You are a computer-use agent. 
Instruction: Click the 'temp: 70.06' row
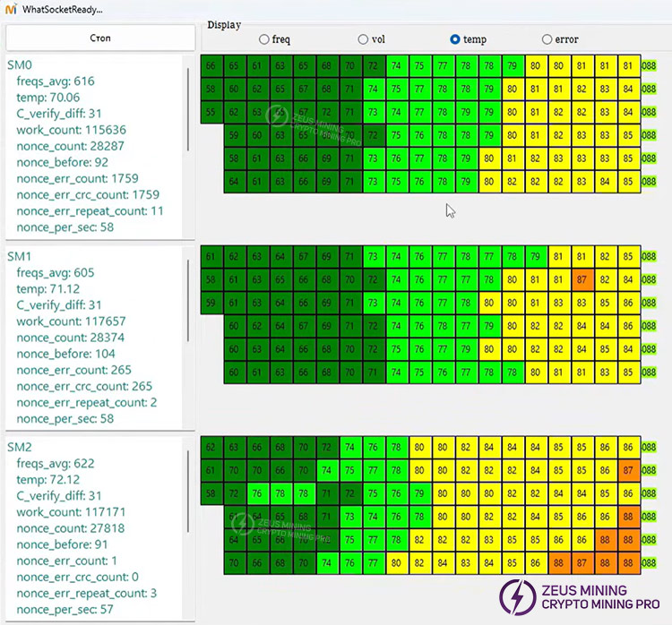pos(48,98)
